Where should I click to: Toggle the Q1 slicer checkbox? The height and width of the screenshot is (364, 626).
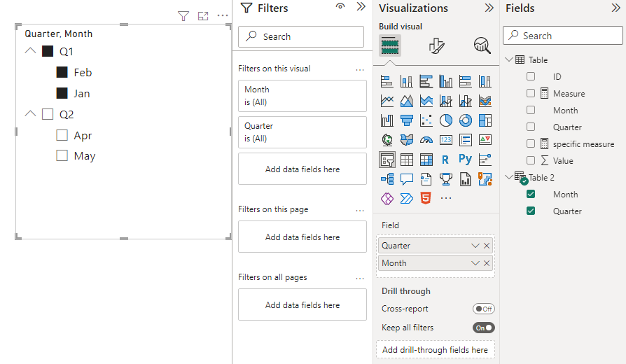pyautogui.click(x=48, y=51)
